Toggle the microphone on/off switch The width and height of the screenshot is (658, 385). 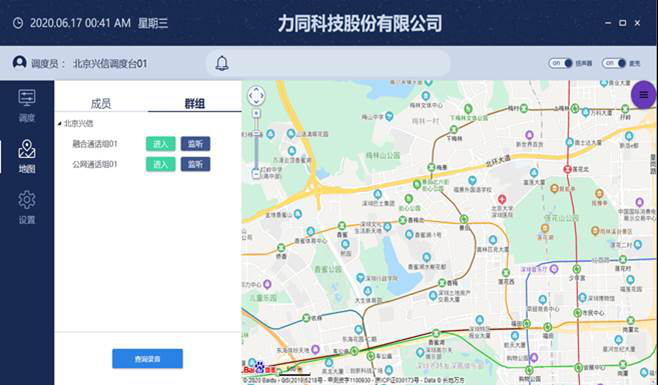click(614, 63)
